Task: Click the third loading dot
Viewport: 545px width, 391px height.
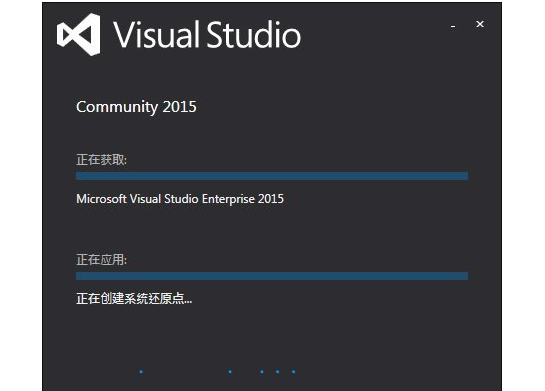Action: pyautogui.click(x=262, y=372)
